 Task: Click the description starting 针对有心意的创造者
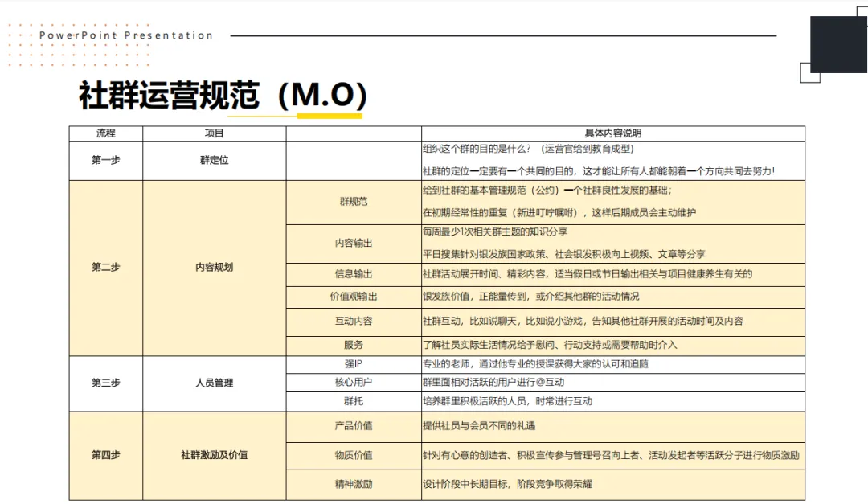pyautogui.click(x=611, y=455)
